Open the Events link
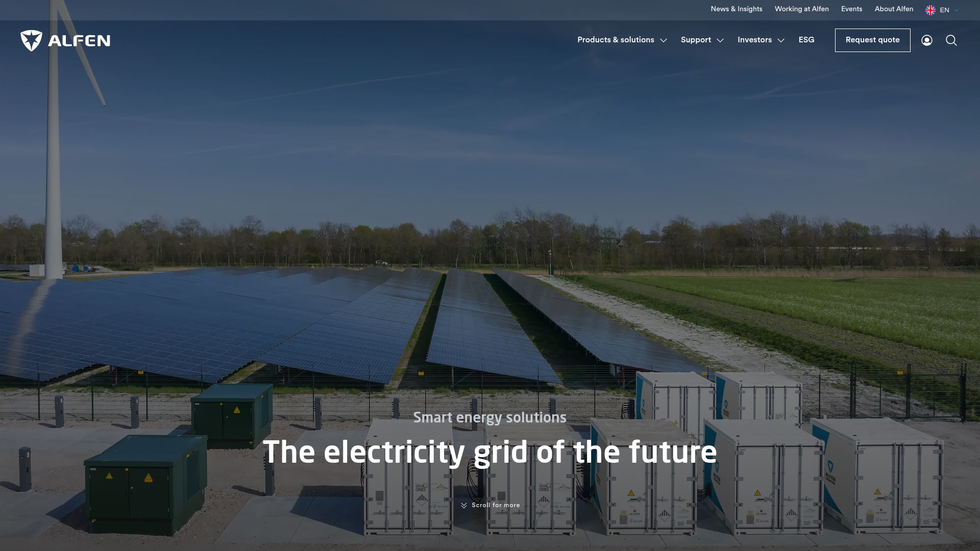This screenshot has height=551, width=980. pyautogui.click(x=851, y=9)
